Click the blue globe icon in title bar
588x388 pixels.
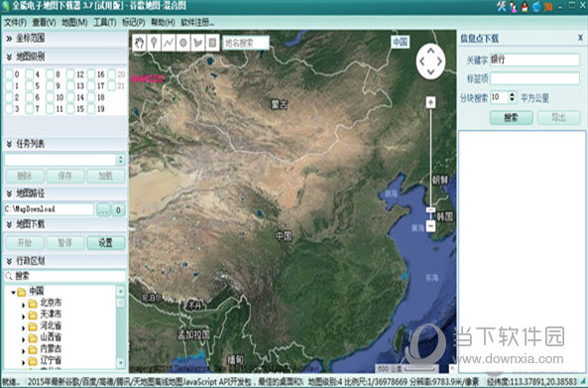[536, 6]
